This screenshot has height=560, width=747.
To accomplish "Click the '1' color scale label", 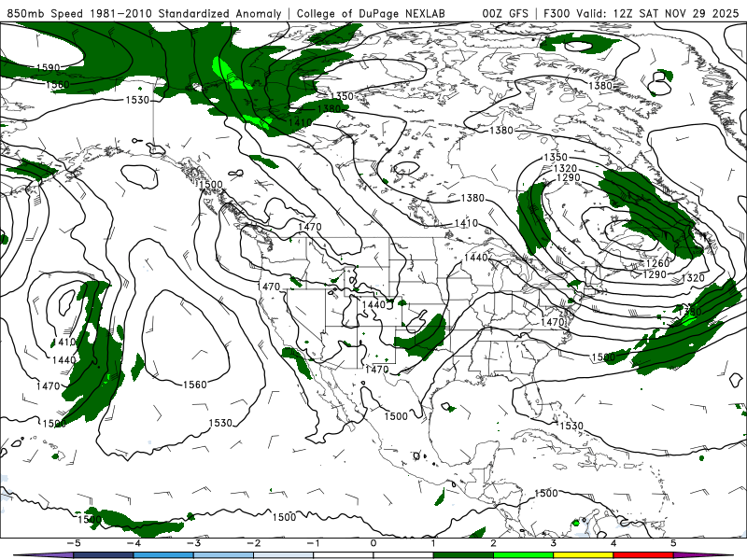I will (x=433, y=543).
